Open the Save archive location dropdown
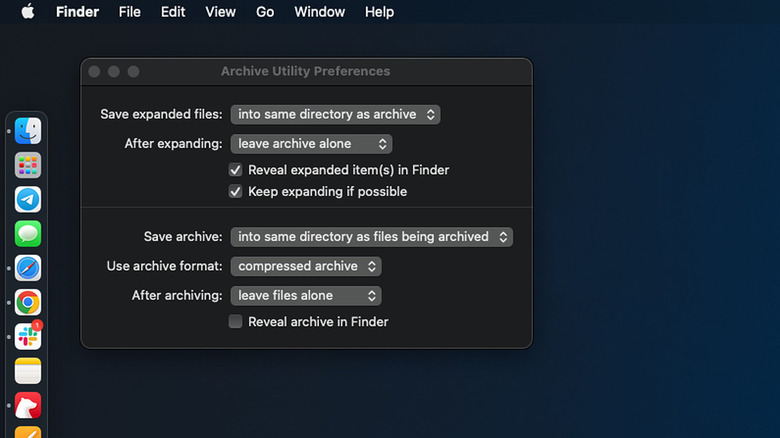The height and width of the screenshot is (438, 780). 371,237
